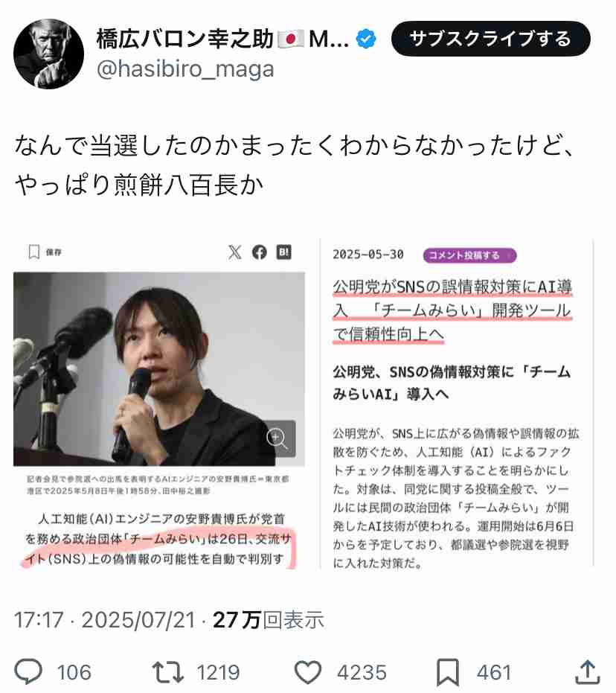This screenshot has width=616, height=693.
Task: Bookmark the post with bookmark icon
Action: tap(448, 672)
